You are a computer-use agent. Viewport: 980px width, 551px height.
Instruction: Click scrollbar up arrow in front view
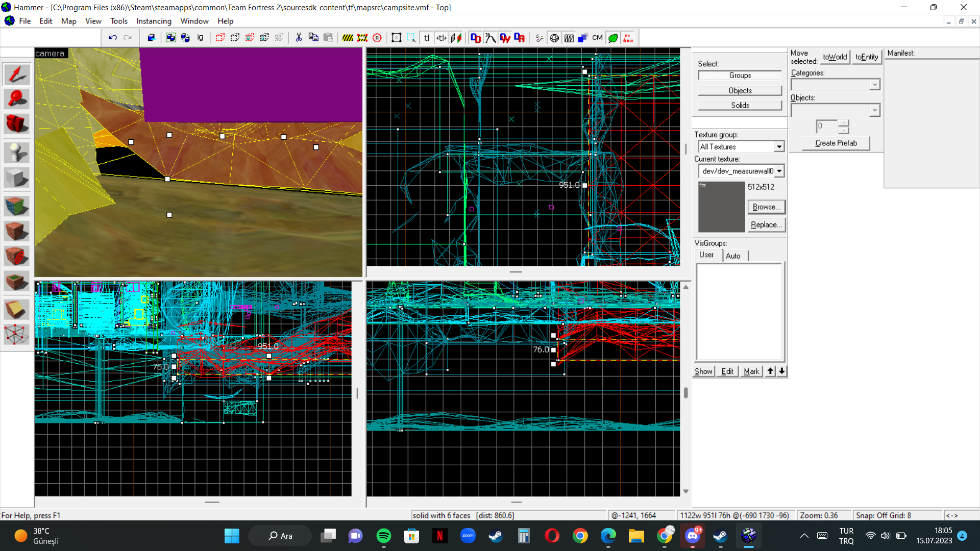[686, 287]
